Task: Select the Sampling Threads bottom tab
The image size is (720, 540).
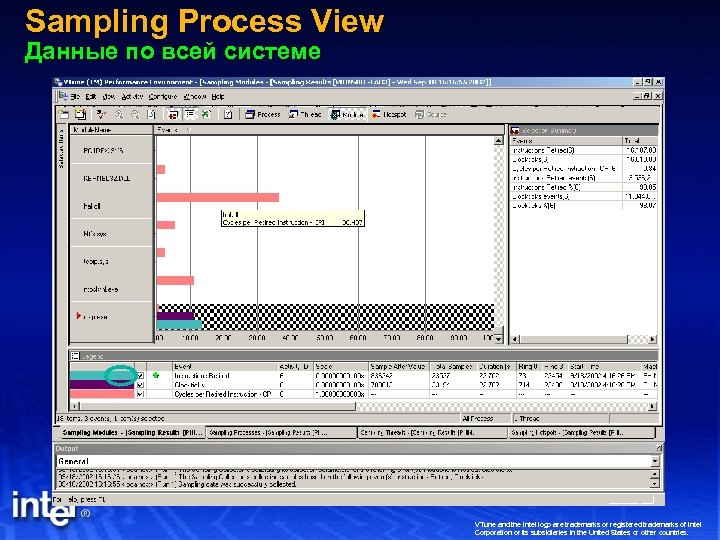Action: pyautogui.click(x=433, y=433)
